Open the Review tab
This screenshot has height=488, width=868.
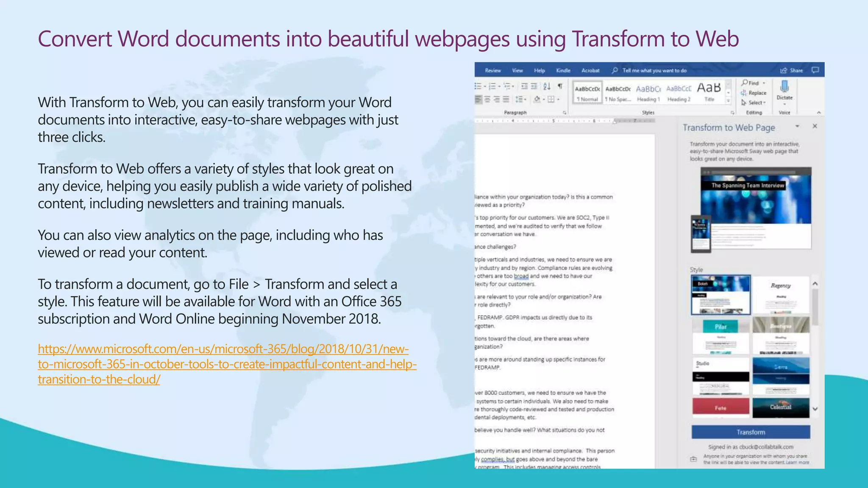pos(493,71)
